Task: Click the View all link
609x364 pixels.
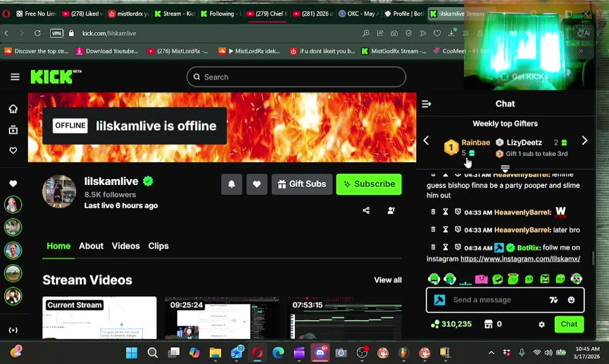Action: [x=388, y=280]
